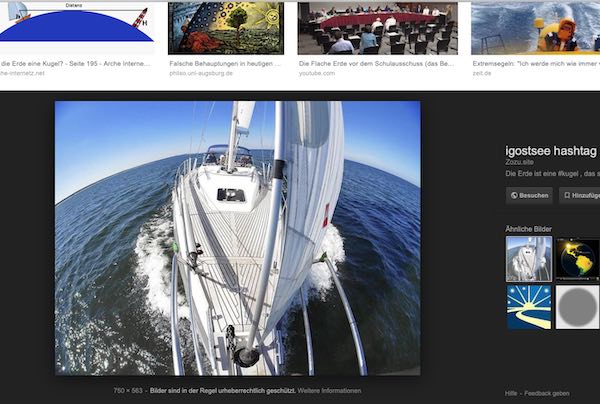Open the 'igostsee hashtag' title link

551,151
